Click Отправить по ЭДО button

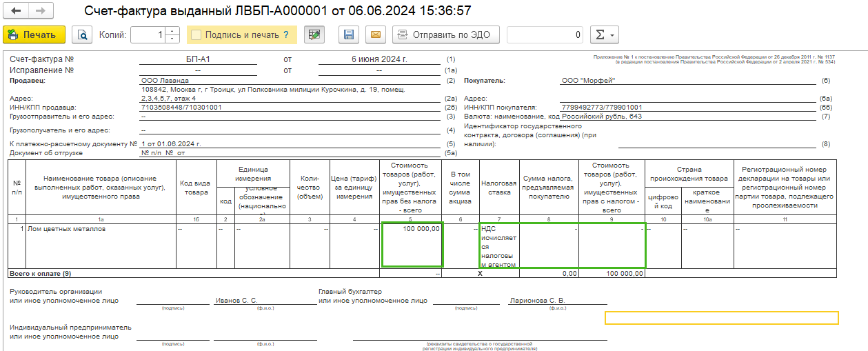(446, 34)
